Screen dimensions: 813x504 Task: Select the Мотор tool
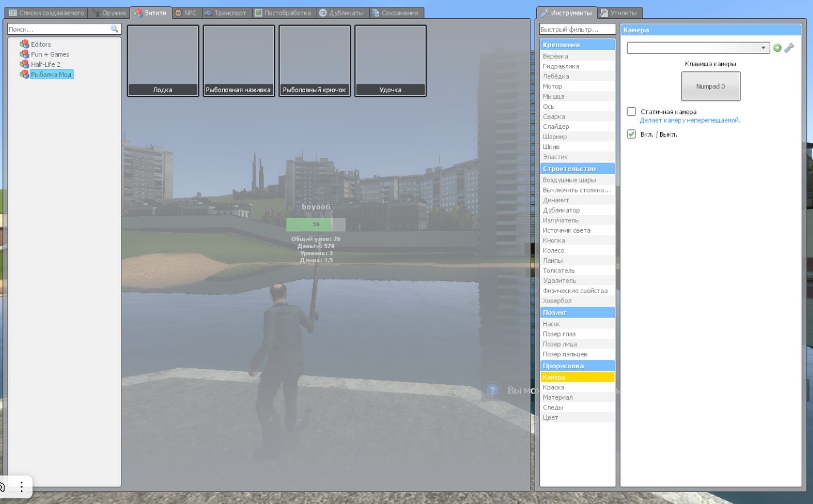[x=577, y=86]
